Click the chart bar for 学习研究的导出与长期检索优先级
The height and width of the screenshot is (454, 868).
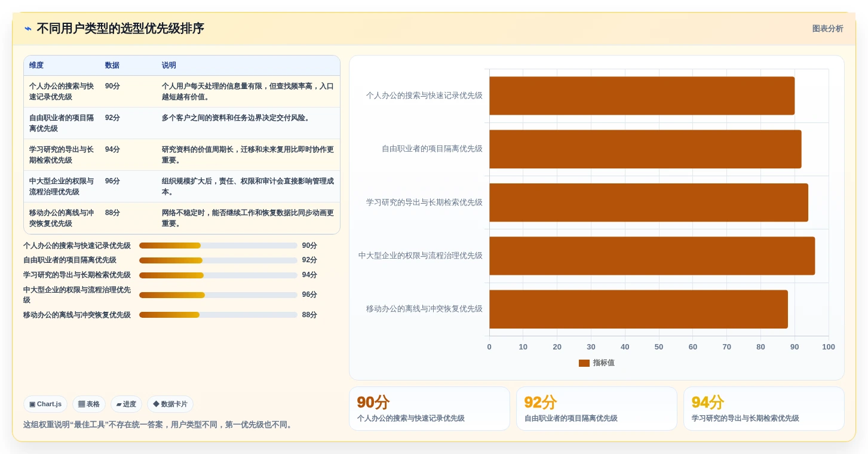click(649, 203)
